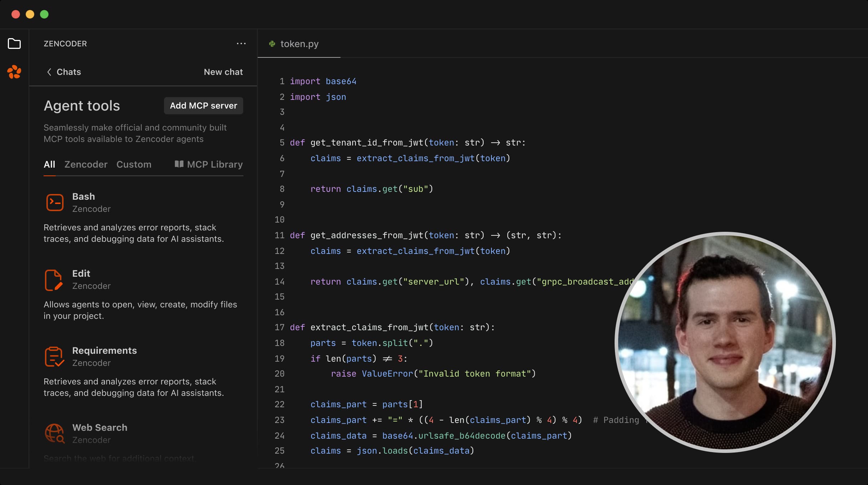Open the folder icon in the sidebar
868x485 pixels.
point(14,44)
